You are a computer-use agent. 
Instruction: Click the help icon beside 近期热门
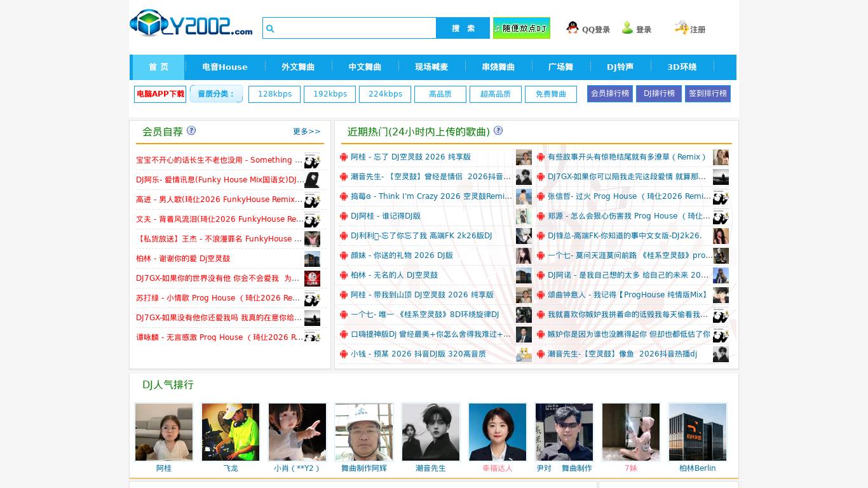498,130
